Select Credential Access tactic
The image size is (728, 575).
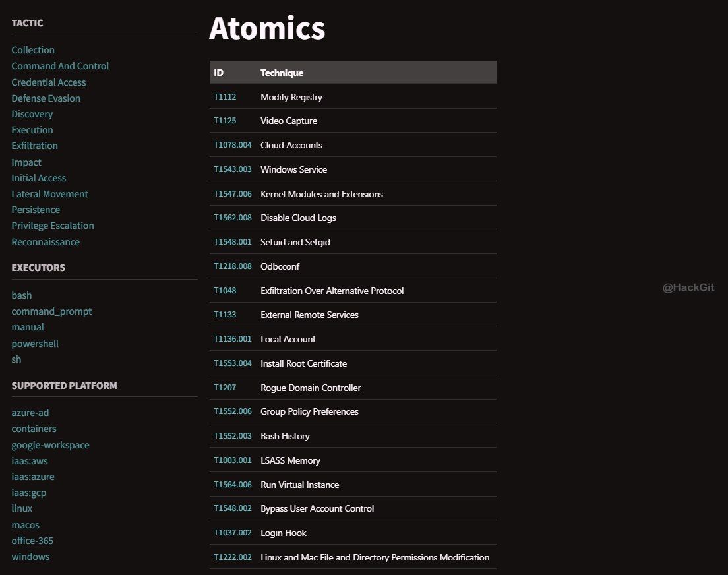(x=49, y=82)
